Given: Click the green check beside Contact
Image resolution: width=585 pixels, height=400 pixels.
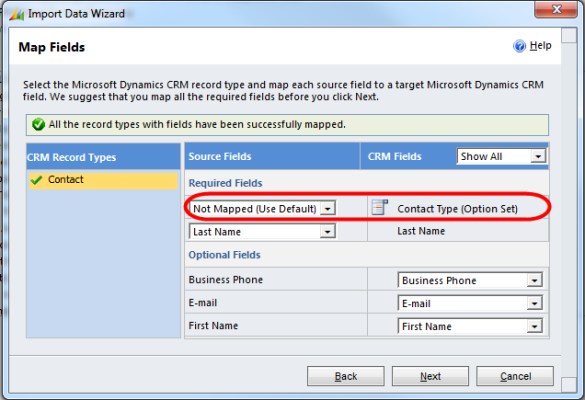Looking at the screenshot, I should 37,180.
